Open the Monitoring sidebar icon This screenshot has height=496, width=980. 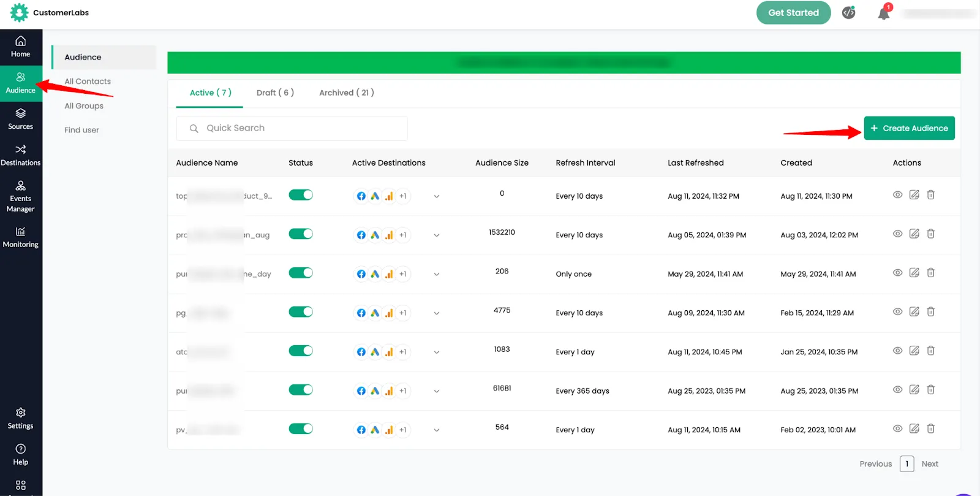point(21,237)
